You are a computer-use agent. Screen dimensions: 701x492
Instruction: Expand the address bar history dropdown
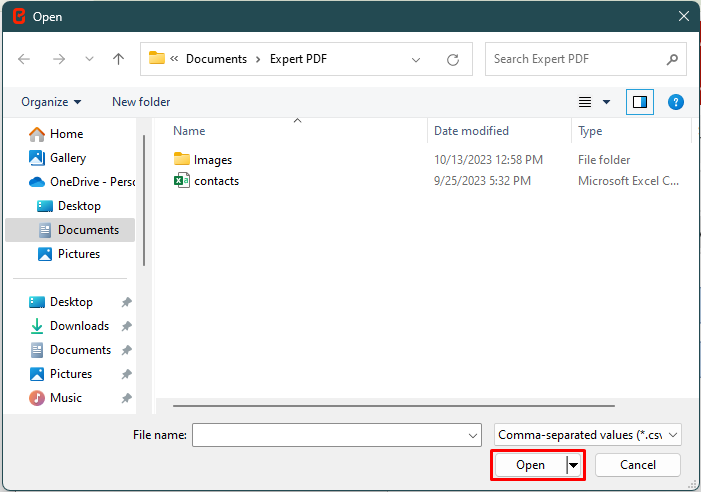click(x=416, y=59)
